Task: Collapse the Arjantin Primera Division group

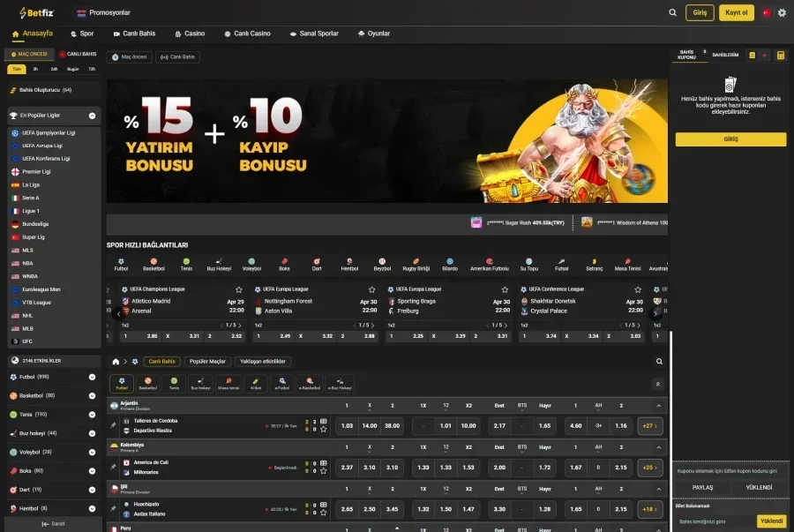Action: (x=658, y=406)
